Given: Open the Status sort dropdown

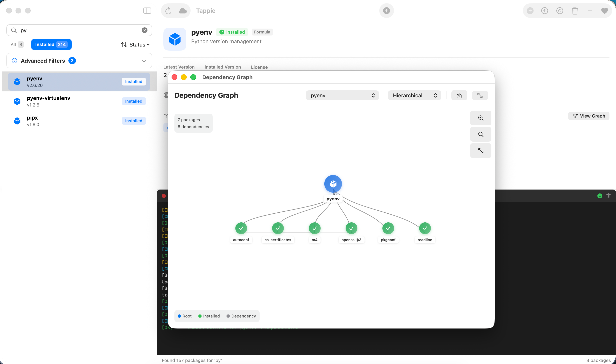Looking at the screenshot, I should point(135,45).
